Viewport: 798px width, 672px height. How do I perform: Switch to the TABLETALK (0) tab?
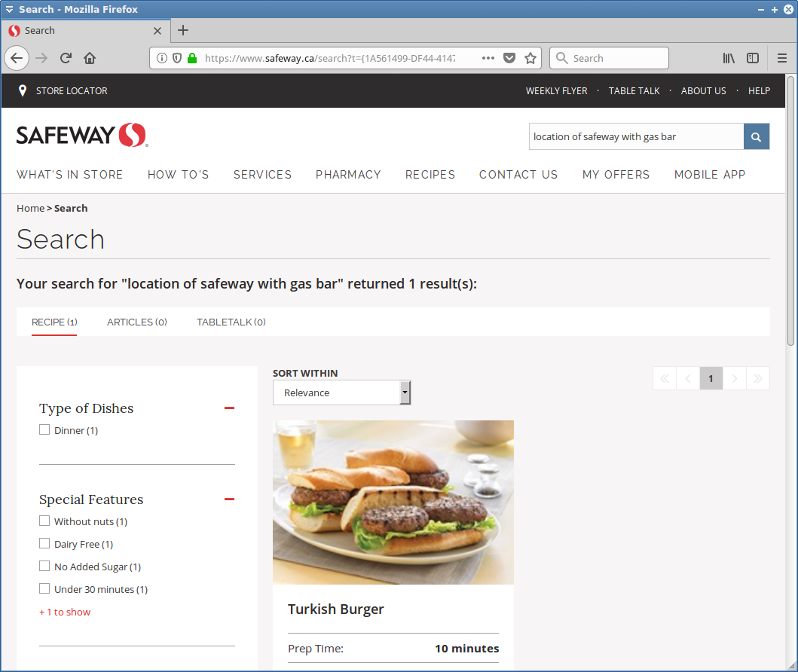pos(231,322)
